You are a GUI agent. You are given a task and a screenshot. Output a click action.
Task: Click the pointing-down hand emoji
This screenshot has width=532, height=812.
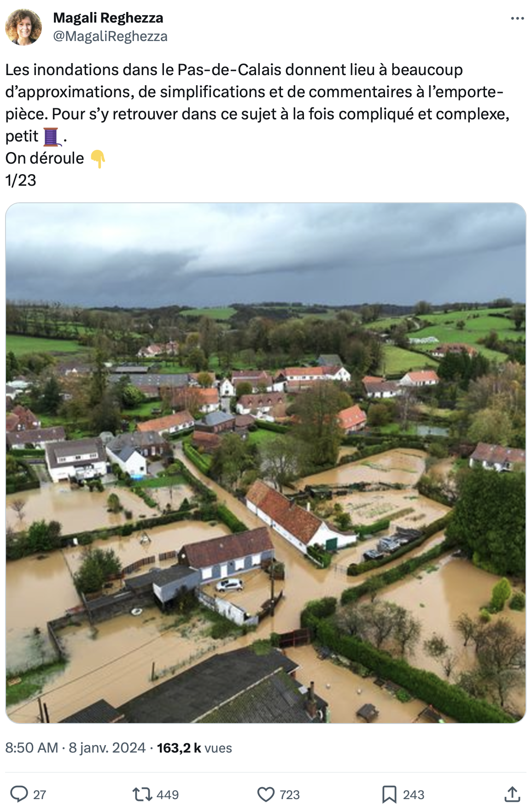98,159
